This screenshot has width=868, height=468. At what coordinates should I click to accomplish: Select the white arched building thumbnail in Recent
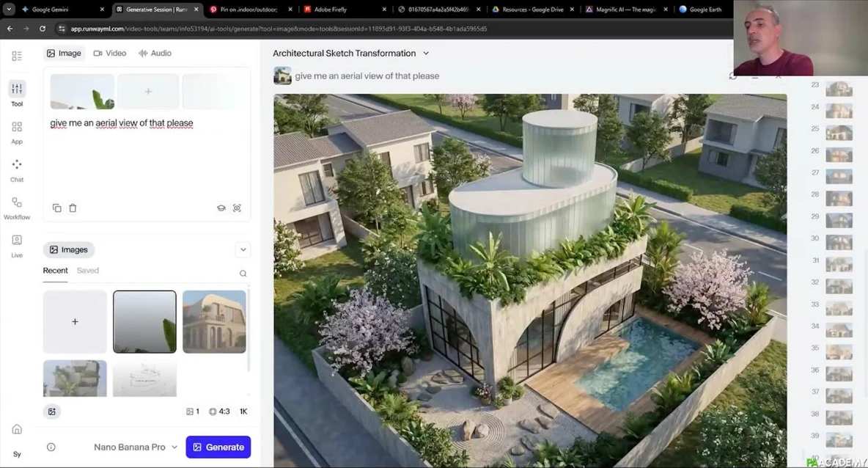(214, 321)
